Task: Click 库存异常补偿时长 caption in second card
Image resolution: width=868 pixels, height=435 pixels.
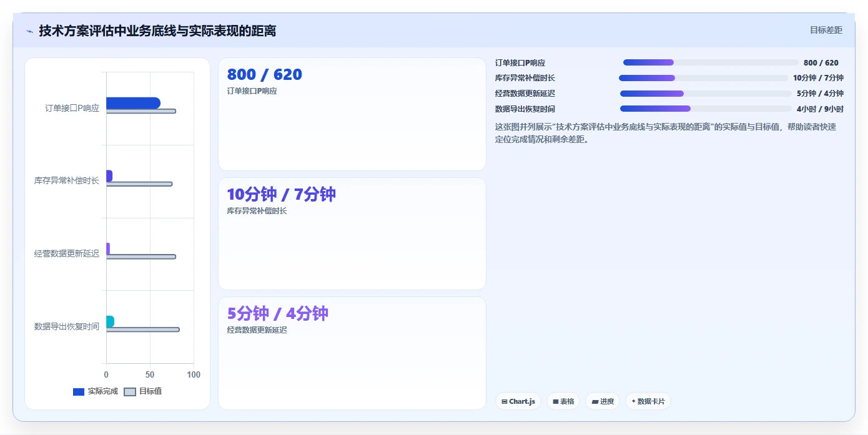Action: click(x=257, y=211)
